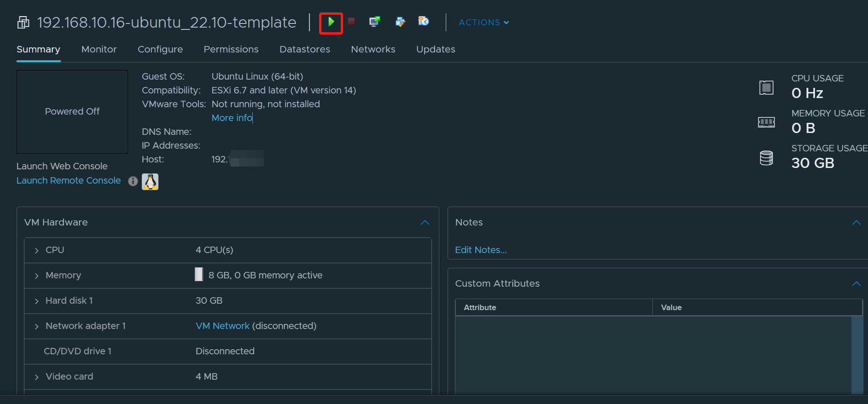Viewport: 868px width, 404px height.
Task: Click the '30 GB' storage usage value
Action: point(813,163)
